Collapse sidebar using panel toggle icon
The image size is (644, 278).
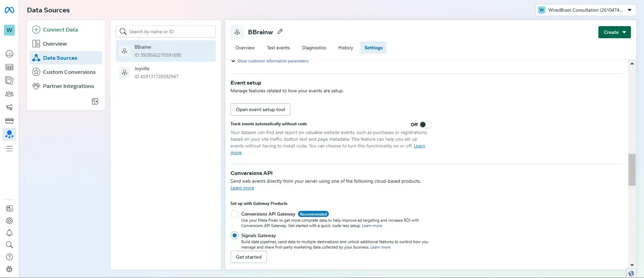coord(95,102)
